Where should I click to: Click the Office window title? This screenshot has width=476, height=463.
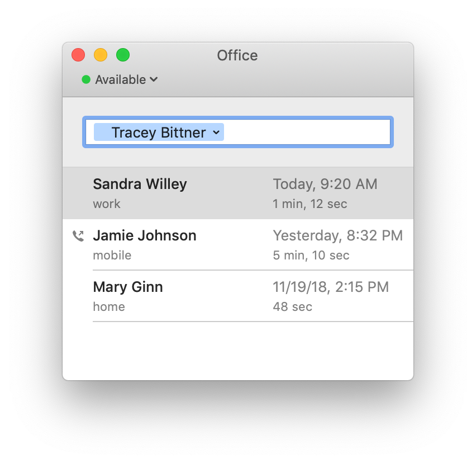(x=237, y=55)
